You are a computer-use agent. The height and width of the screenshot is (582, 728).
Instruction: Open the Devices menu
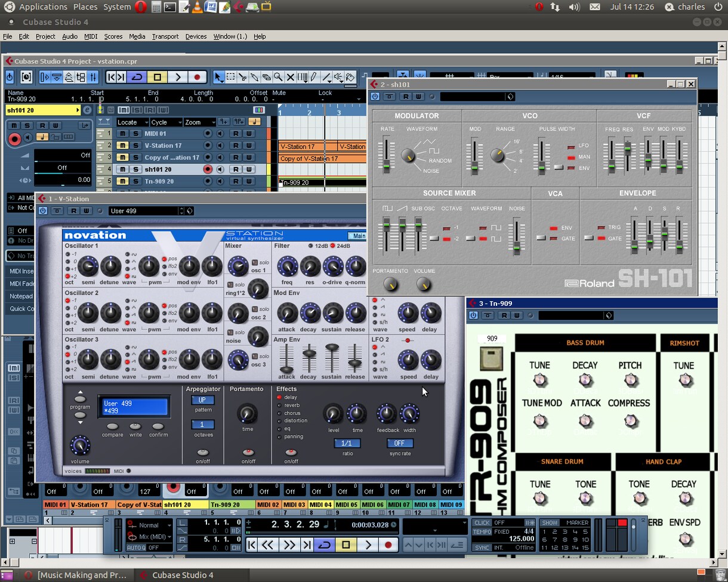click(196, 36)
